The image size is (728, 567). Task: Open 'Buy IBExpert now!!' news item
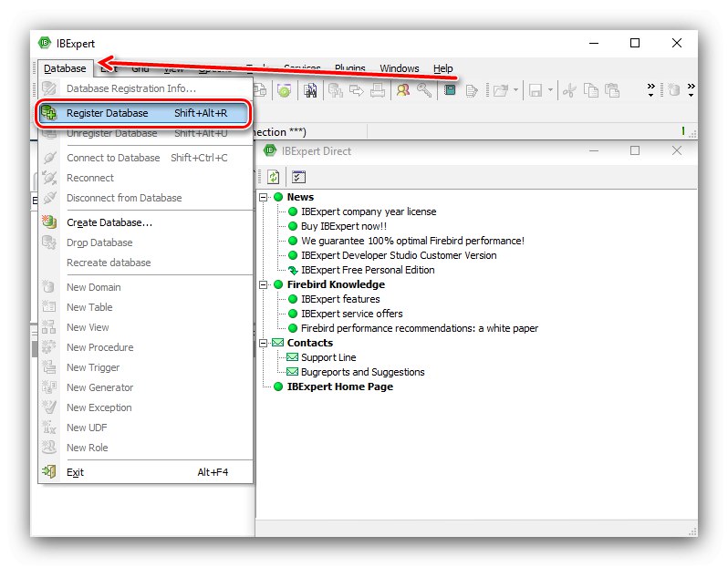[x=344, y=226]
